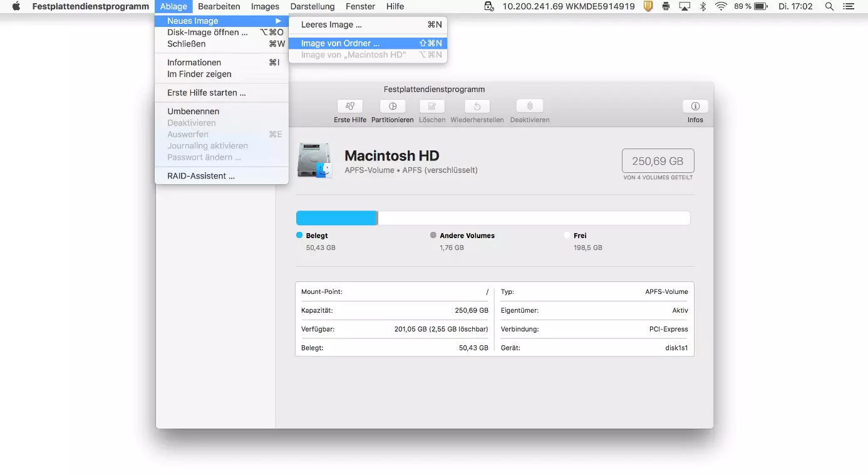Expand the Neues Image submenu

pyautogui.click(x=222, y=21)
